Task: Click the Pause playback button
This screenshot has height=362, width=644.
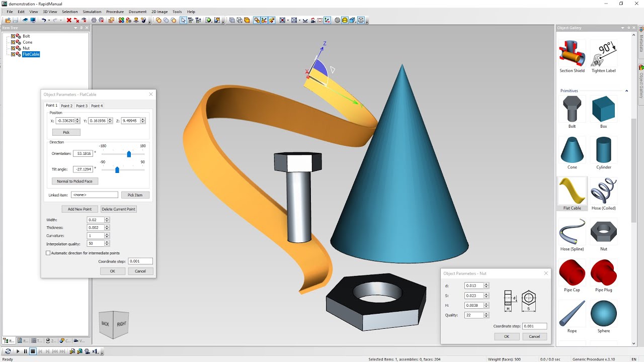Action: click(25, 351)
